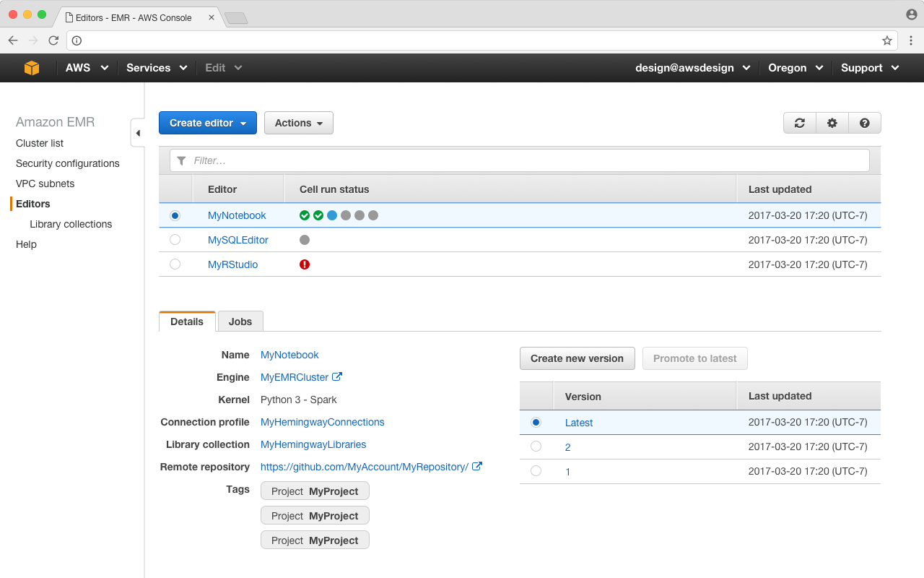Click the Amazon EMR sidebar heading
Screen dimensions: 924x578
[x=55, y=122]
